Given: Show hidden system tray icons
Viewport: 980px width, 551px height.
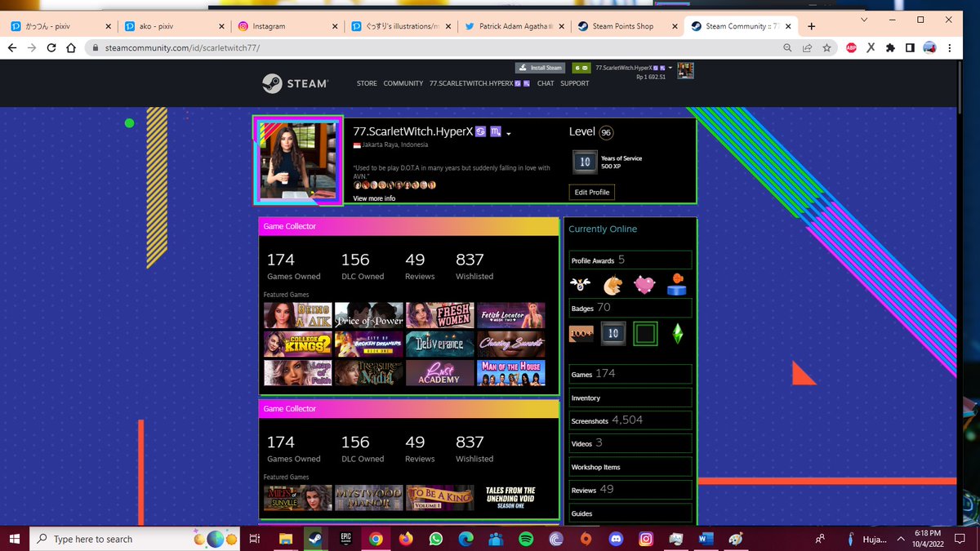Looking at the screenshot, I should click(899, 539).
